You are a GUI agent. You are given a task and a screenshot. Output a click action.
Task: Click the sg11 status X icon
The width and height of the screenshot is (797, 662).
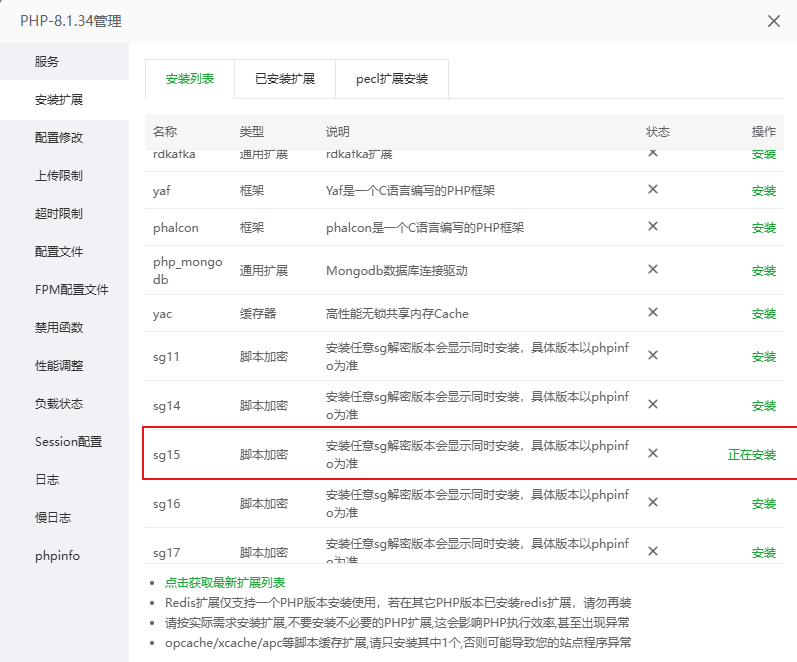click(x=653, y=355)
